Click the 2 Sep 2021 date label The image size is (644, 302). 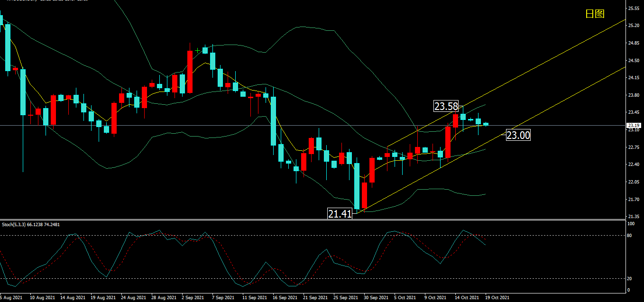tap(193, 298)
